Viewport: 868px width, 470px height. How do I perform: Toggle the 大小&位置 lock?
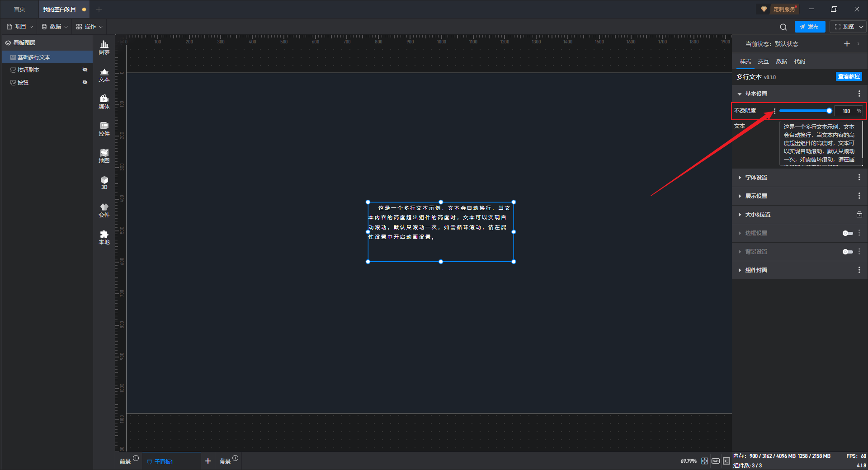click(859, 214)
